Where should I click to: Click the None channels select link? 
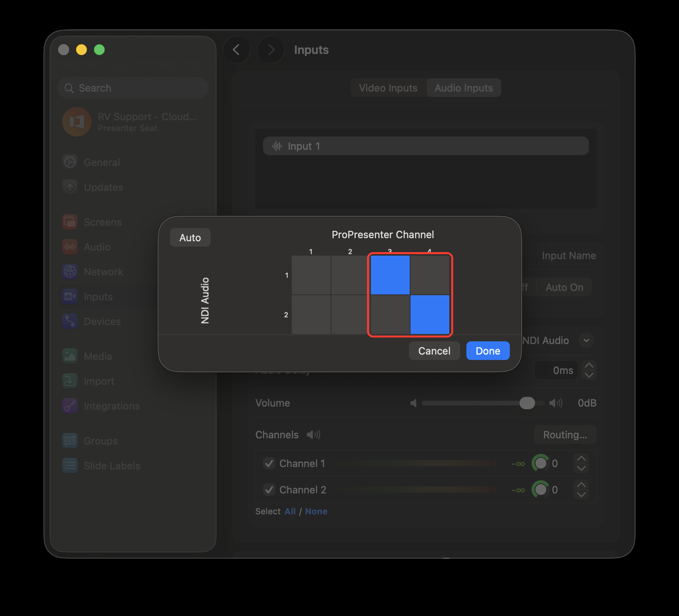pos(316,511)
